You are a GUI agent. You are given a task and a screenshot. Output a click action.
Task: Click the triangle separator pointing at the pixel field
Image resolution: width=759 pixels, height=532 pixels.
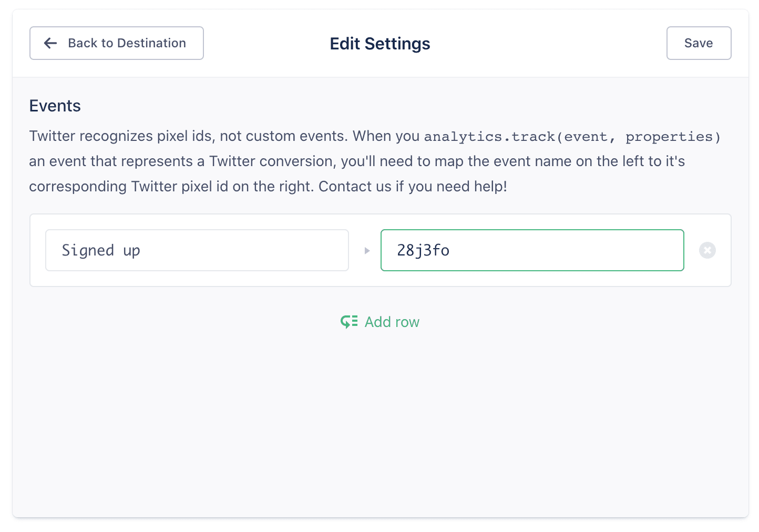[x=367, y=251]
